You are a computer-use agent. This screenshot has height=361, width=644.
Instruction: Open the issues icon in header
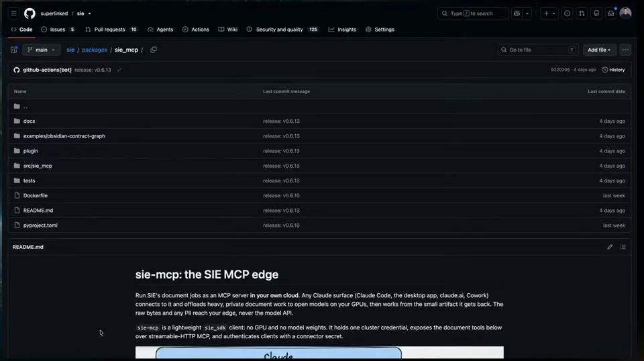(x=567, y=13)
